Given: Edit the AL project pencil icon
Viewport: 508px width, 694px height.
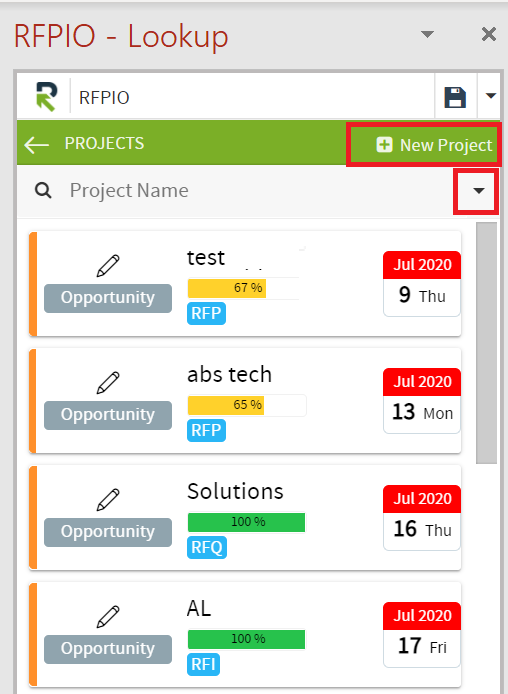Looking at the screenshot, I should (x=108, y=617).
